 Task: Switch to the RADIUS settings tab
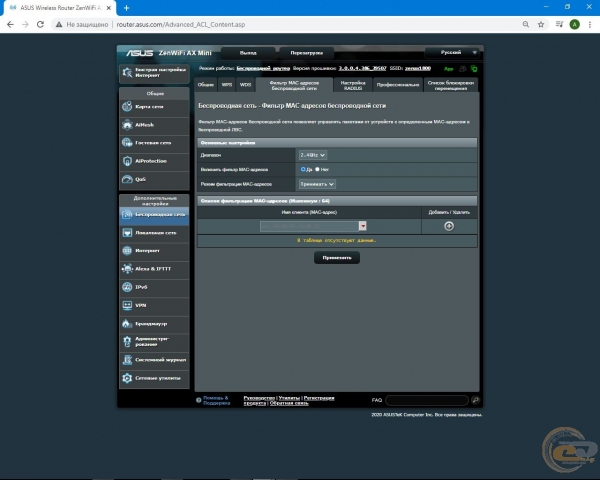(x=353, y=85)
